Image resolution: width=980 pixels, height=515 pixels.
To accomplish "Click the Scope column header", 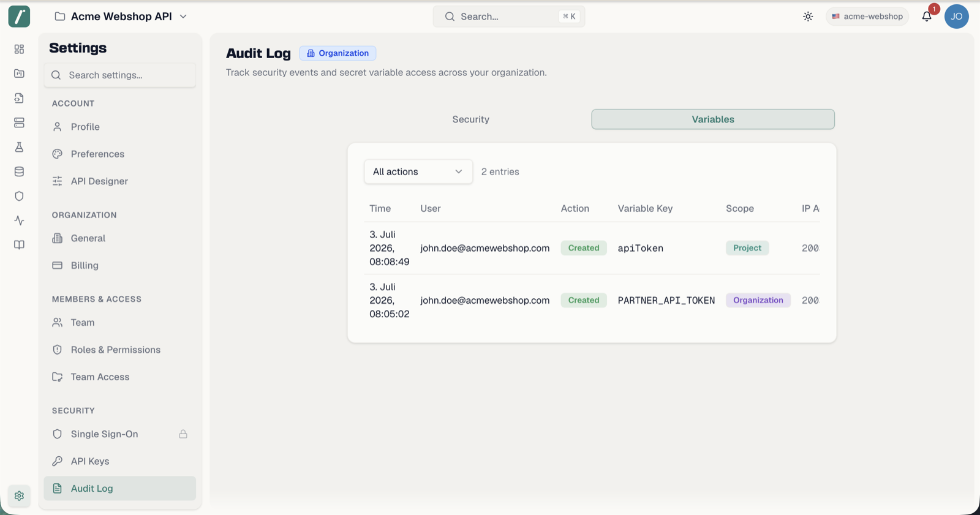I will (x=740, y=209).
